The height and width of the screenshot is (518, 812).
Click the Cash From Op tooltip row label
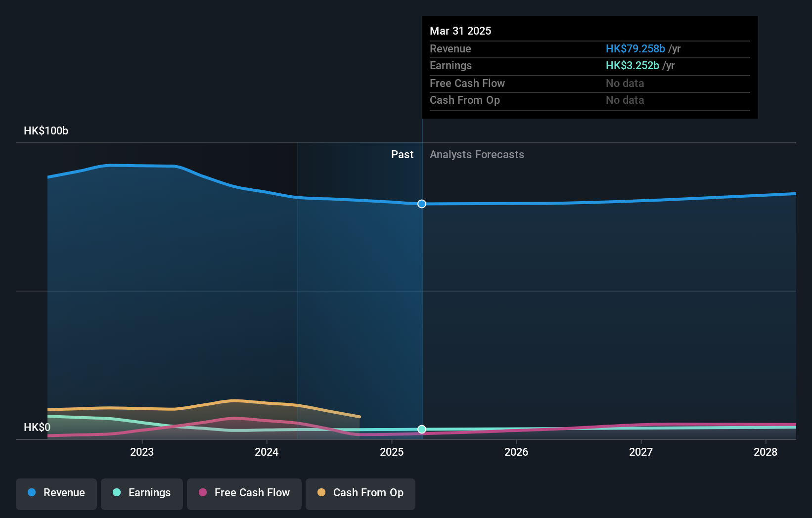[x=465, y=100]
